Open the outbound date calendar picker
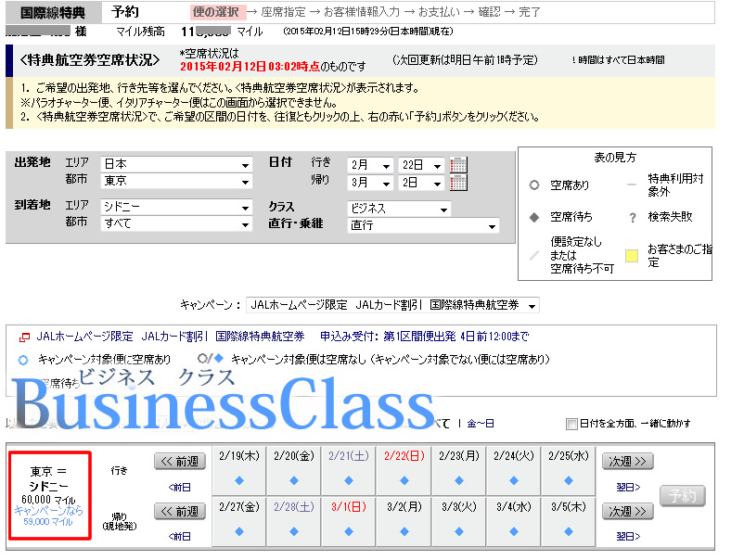The image size is (744, 560). pyautogui.click(x=458, y=164)
